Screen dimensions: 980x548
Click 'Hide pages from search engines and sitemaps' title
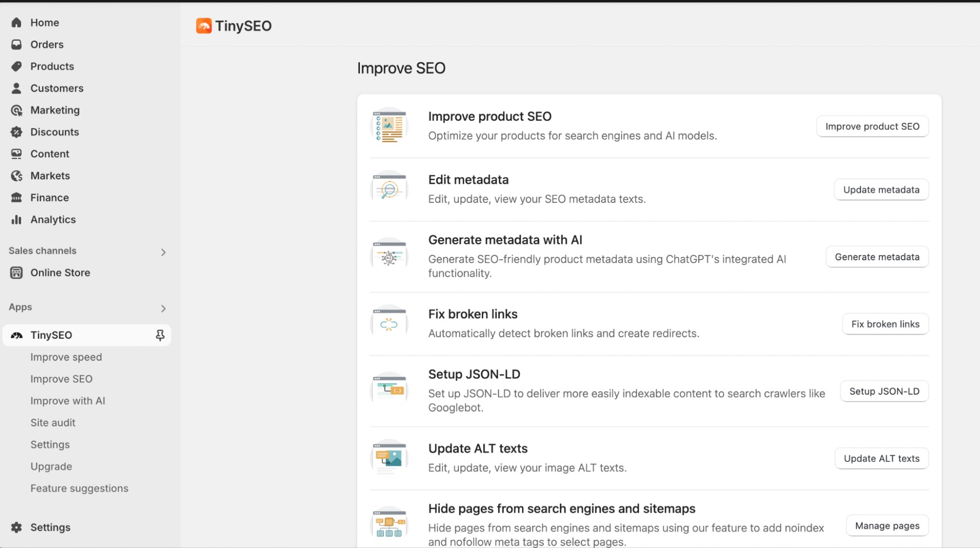pyautogui.click(x=562, y=509)
